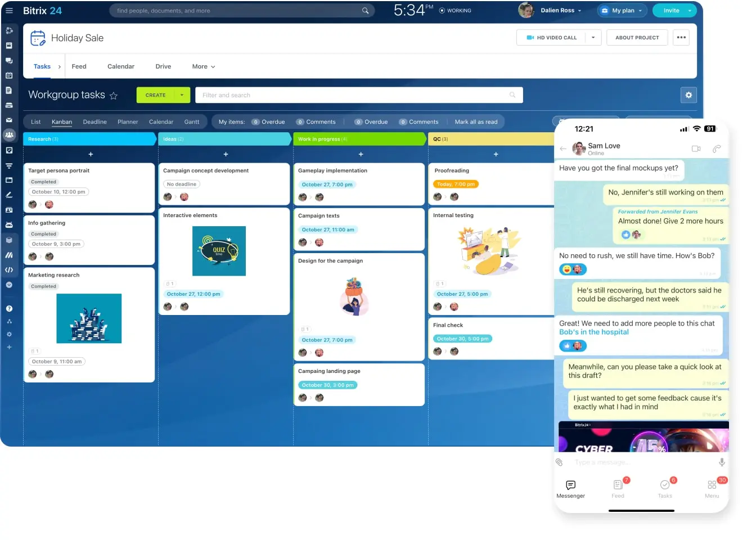Open the Calendar tab of Holiday Sale
Image resolution: width=756 pixels, height=540 pixels.
tap(121, 66)
